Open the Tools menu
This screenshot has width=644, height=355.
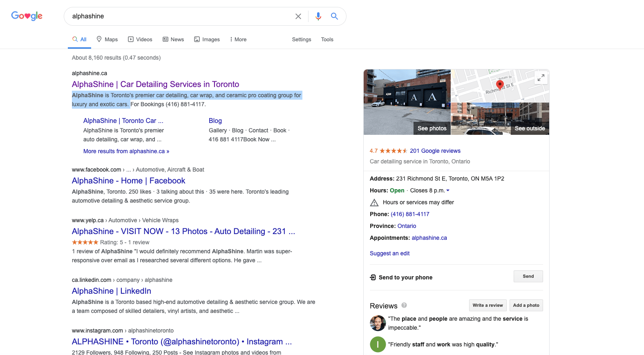coord(327,40)
